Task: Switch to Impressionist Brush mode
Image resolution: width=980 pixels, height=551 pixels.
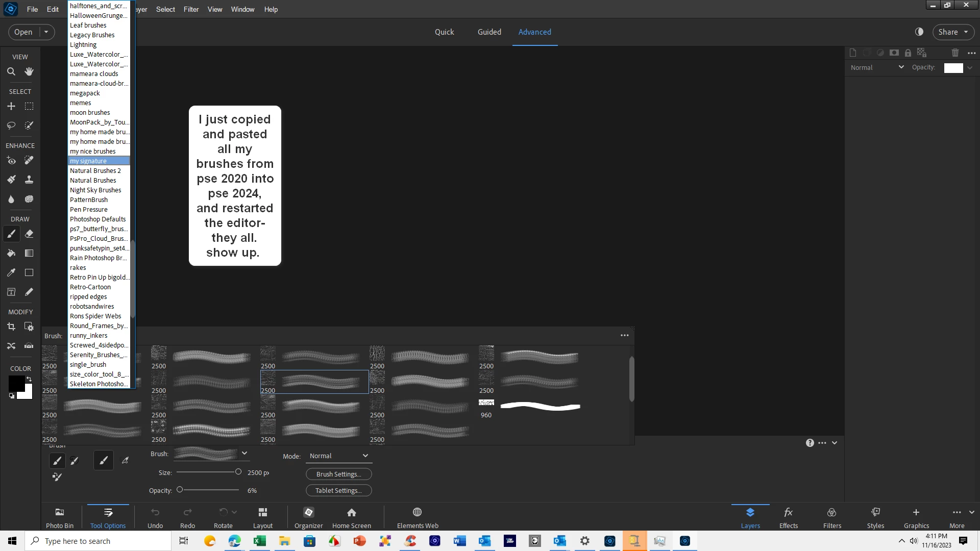Action: pyautogui.click(x=74, y=461)
